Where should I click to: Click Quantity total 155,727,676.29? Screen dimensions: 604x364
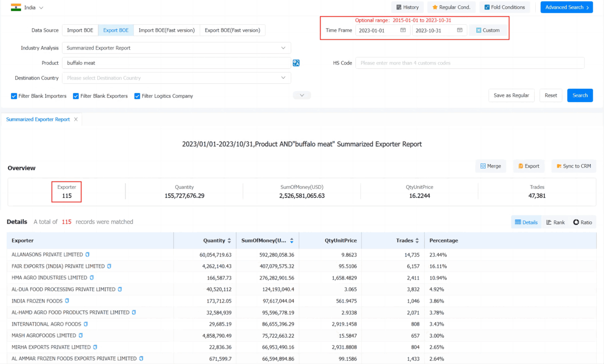click(x=184, y=196)
